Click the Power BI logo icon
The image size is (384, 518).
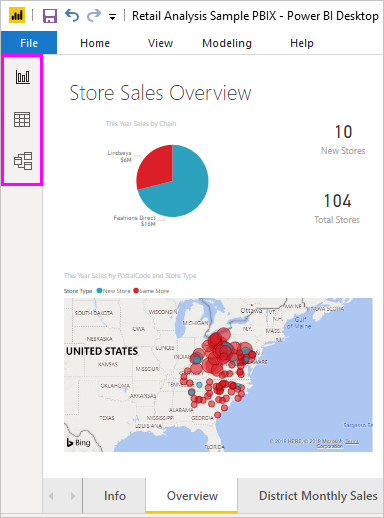click(17, 15)
